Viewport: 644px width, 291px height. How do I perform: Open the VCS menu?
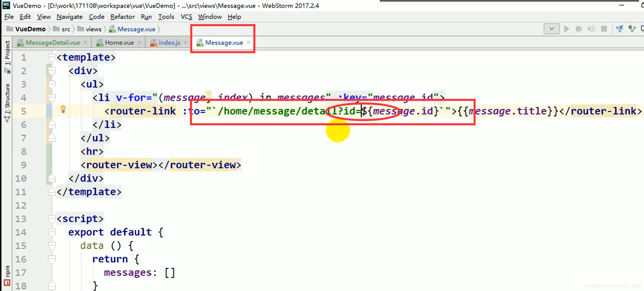tap(186, 17)
